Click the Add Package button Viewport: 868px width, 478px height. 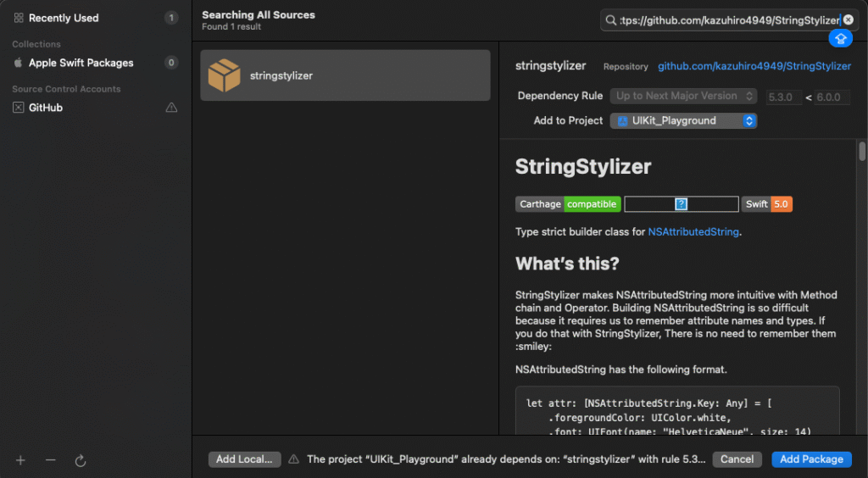pos(811,459)
